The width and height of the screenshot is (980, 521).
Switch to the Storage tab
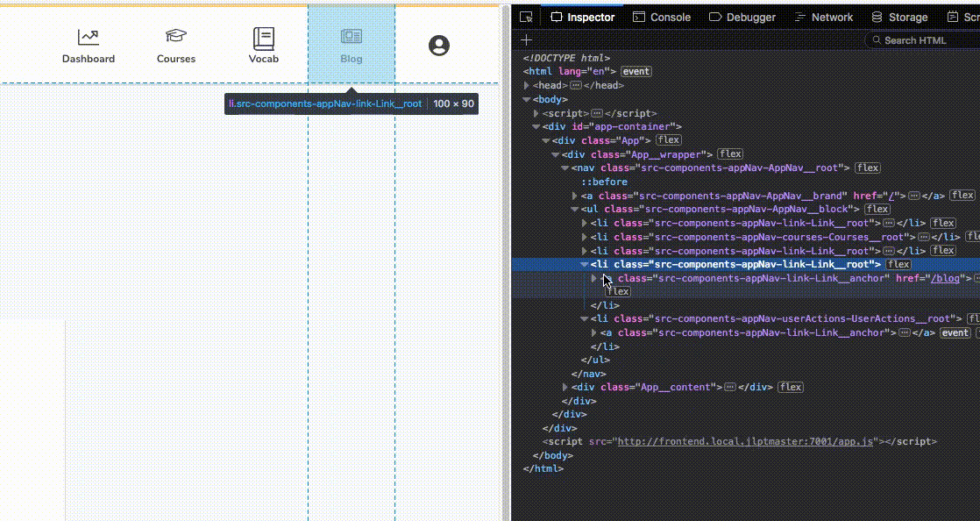[x=899, y=17]
